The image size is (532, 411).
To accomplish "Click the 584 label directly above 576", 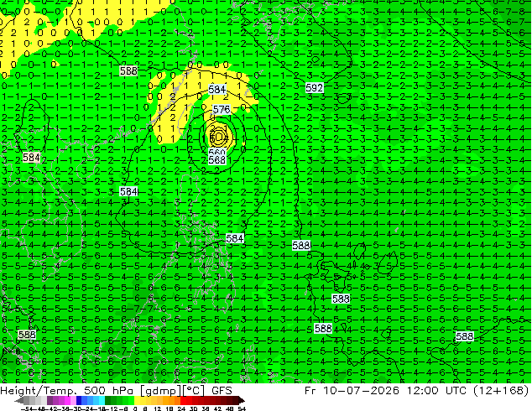I will point(216,89).
